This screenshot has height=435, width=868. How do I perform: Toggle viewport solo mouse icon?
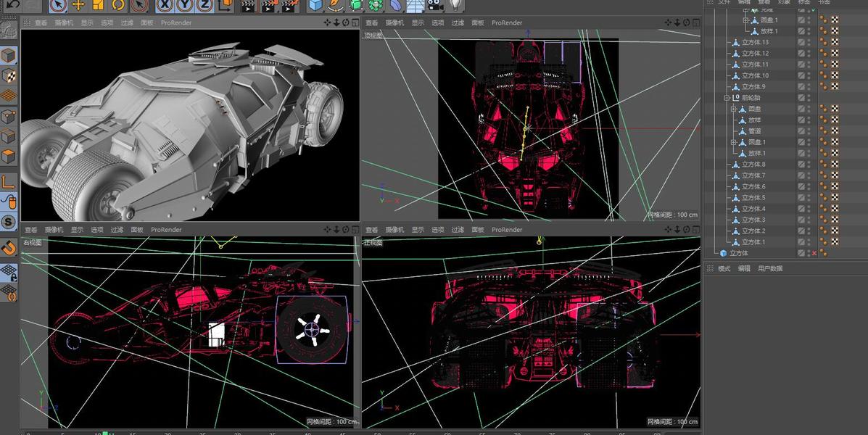click(x=8, y=202)
